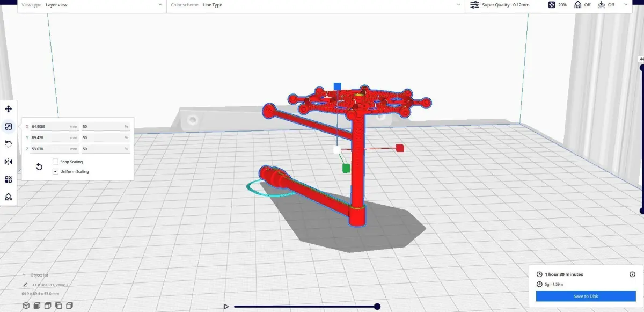644x312 pixels.
Task: Click the Y size field 89.428 mm
Action: pos(54,137)
